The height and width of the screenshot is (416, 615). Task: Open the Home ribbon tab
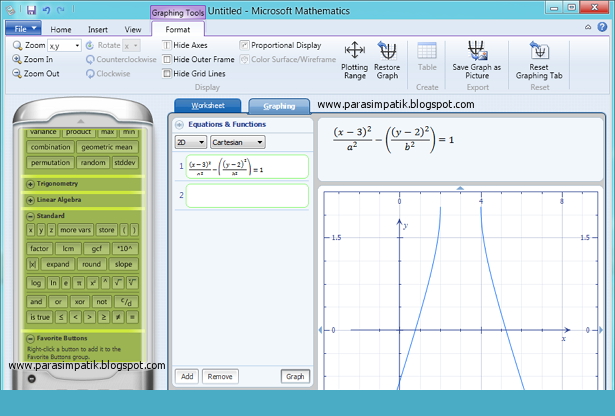[61, 29]
